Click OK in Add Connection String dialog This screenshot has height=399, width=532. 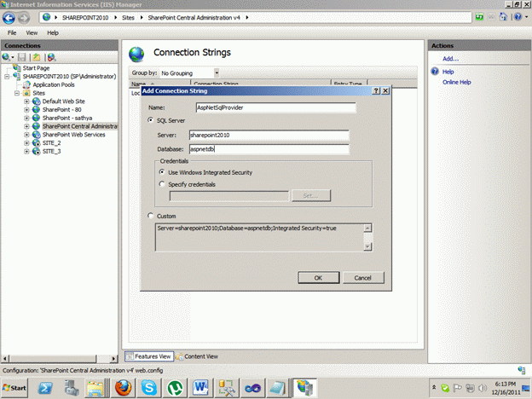pos(318,278)
